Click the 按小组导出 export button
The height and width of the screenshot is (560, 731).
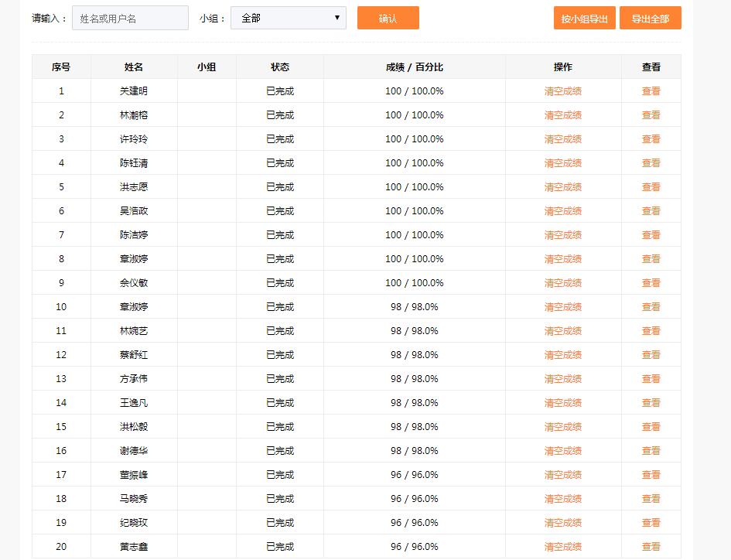pyautogui.click(x=584, y=19)
